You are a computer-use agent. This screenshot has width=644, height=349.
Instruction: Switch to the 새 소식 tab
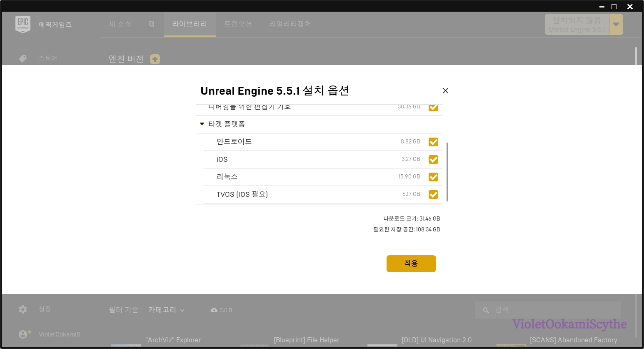[x=120, y=24]
